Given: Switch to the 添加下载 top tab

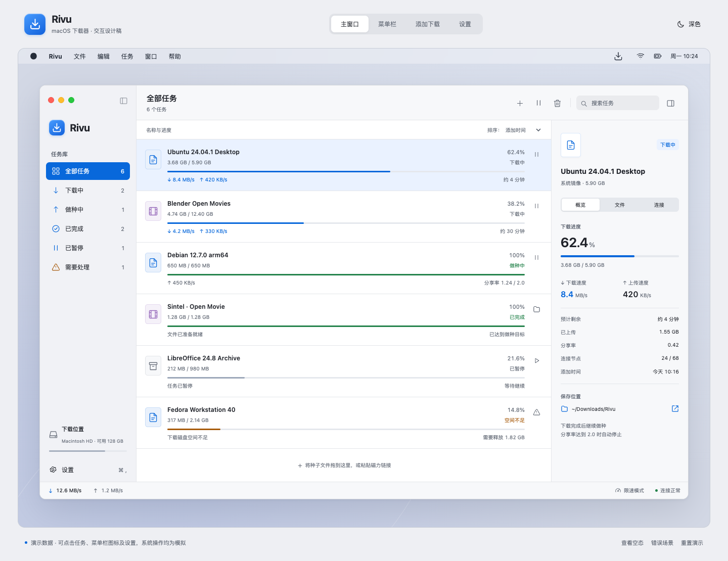Looking at the screenshot, I should (428, 24).
